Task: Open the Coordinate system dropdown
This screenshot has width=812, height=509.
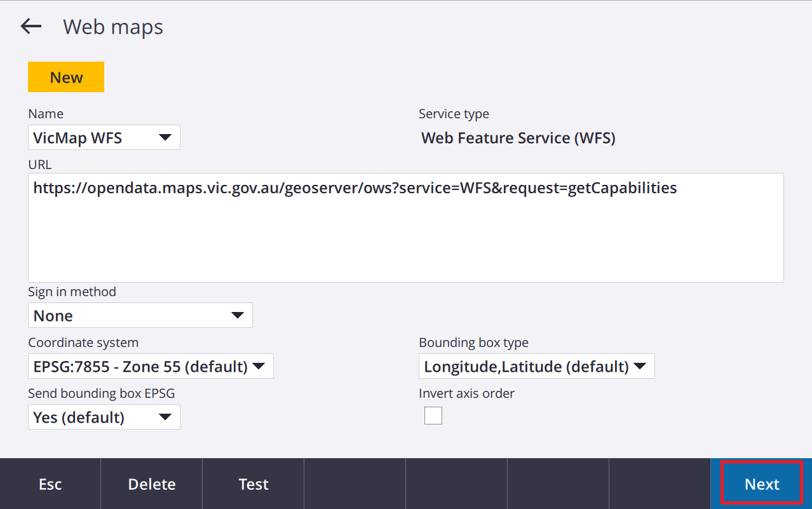Action: [x=151, y=367]
